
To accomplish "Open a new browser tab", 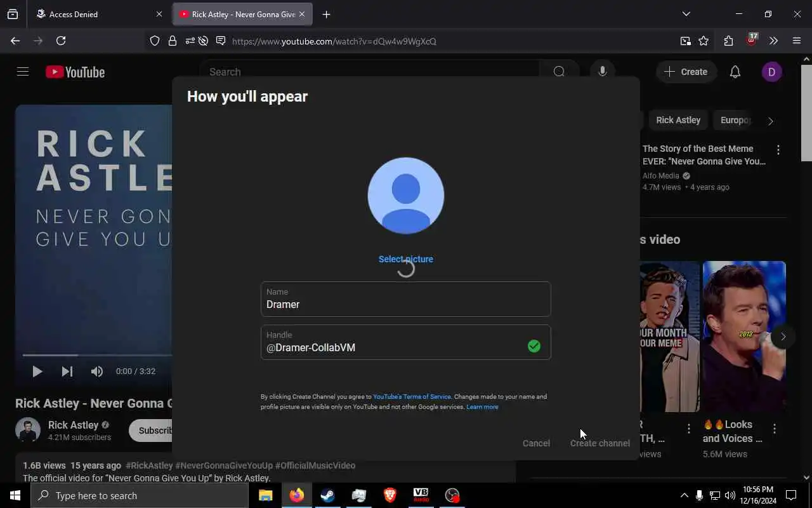I will (326, 14).
